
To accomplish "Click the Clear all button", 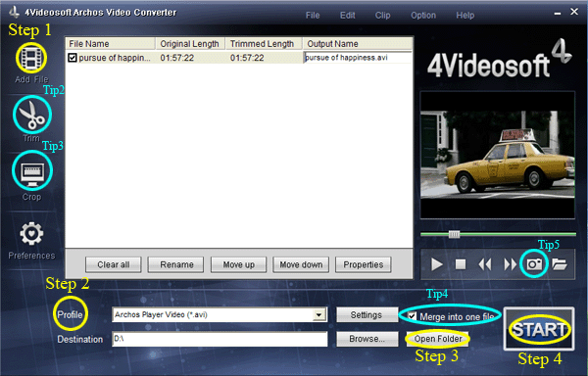I will [114, 264].
